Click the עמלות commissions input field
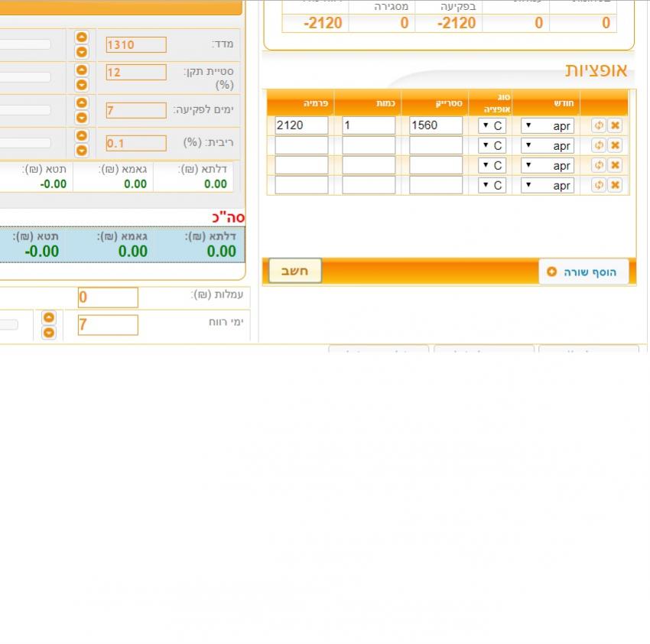650x644 pixels. (108, 298)
